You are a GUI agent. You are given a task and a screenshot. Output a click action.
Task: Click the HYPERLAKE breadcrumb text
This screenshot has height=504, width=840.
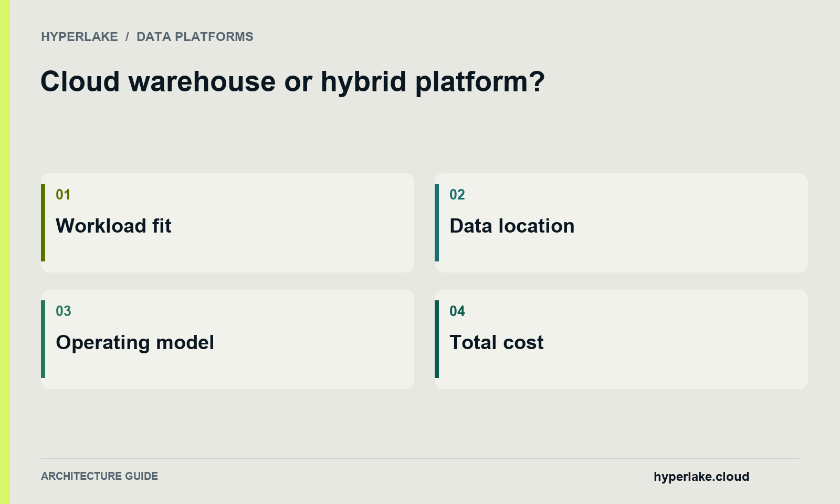coord(79,37)
